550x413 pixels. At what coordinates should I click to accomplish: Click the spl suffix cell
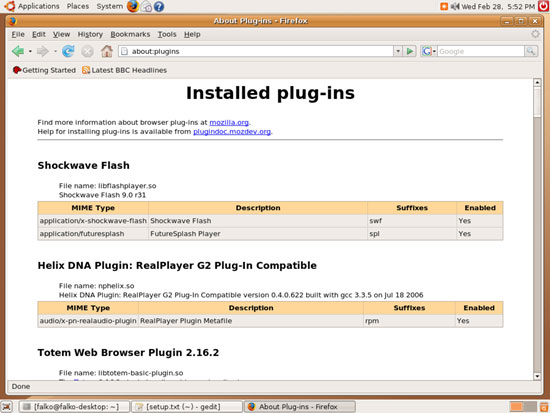pyautogui.click(x=412, y=234)
